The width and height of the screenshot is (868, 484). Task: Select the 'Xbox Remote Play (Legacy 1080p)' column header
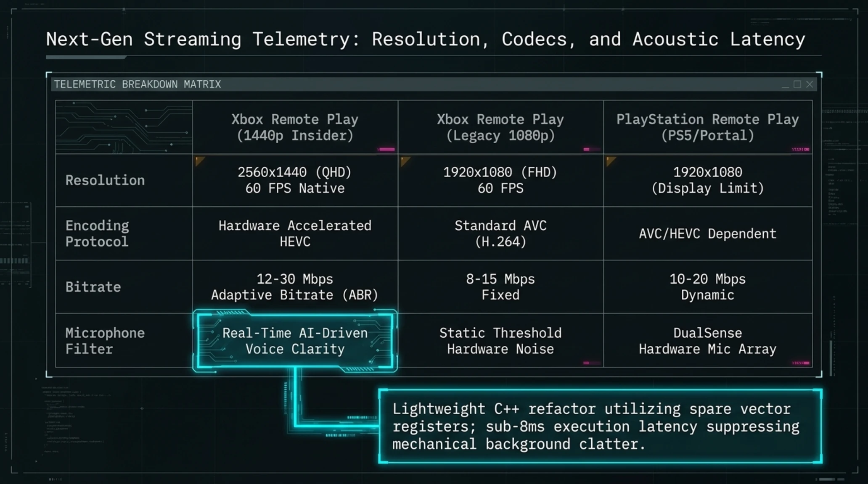pos(500,127)
